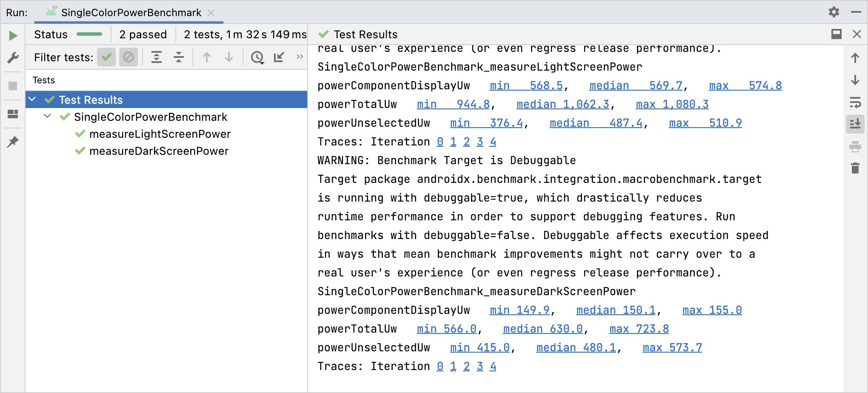The image size is (868, 393).
Task: Select the measureDarkScreenPower test
Action: (x=159, y=151)
